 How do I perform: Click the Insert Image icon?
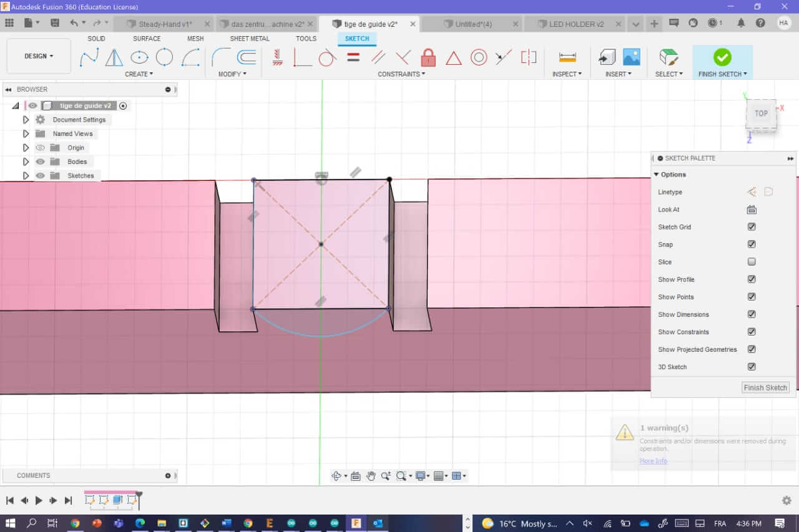(632, 57)
